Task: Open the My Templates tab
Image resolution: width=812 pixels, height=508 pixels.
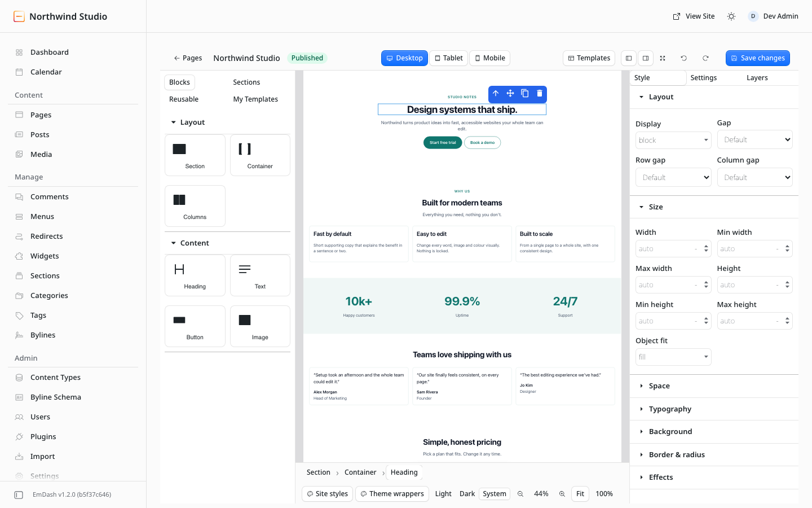Action: 255,99
